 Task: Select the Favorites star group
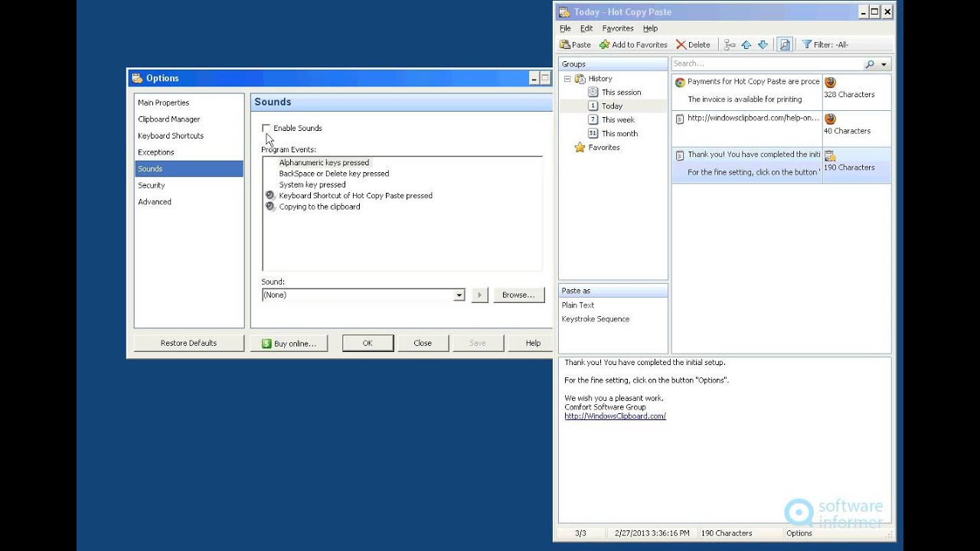(603, 148)
